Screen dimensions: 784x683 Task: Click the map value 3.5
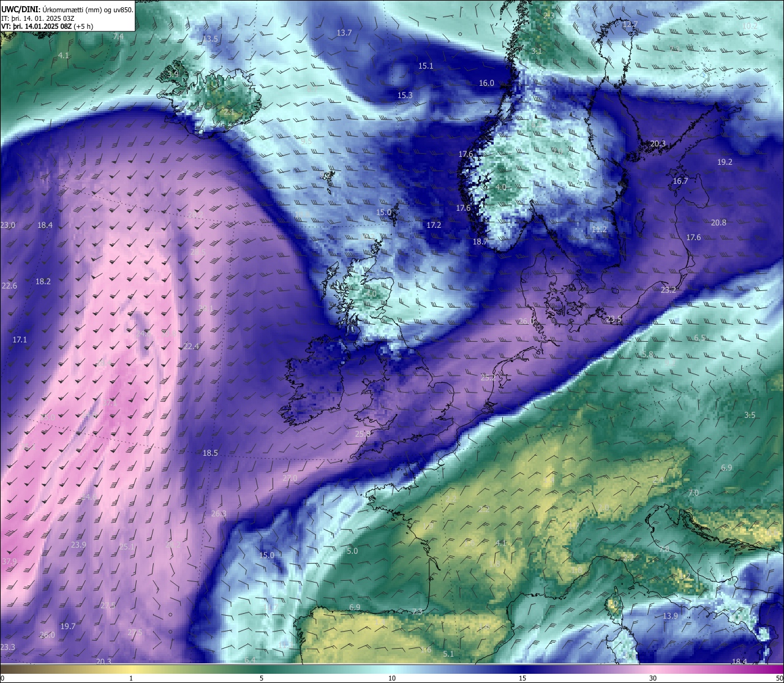pos(750,415)
